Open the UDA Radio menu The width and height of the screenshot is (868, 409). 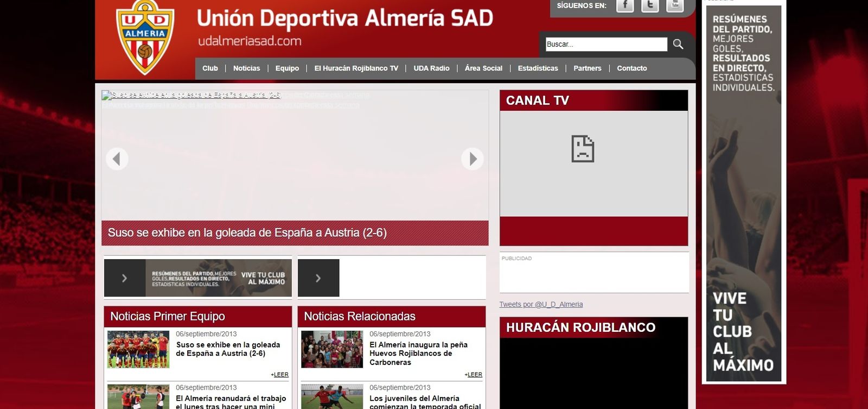(431, 68)
